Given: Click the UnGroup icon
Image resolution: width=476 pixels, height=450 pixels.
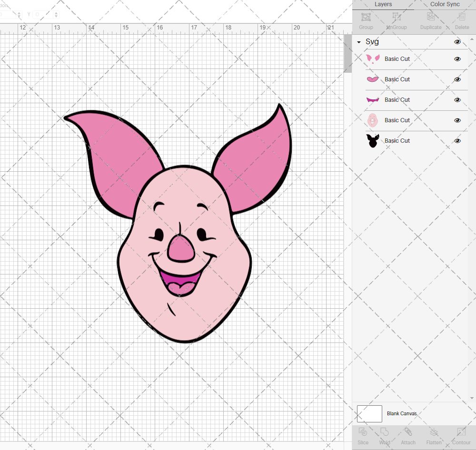Looking at the screenshot, I should tap(396, 17).
